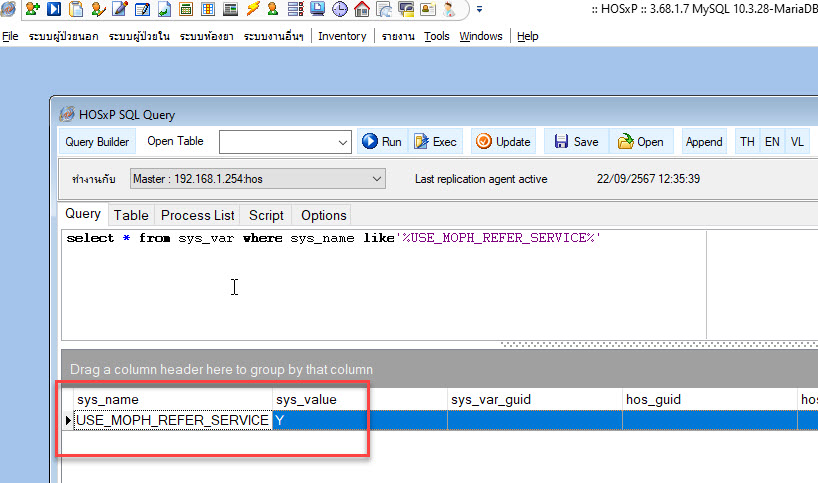Select the USE_MOPH_REFER_SERVICE result cell
818x483 pixels.
(x=172, y=421)
